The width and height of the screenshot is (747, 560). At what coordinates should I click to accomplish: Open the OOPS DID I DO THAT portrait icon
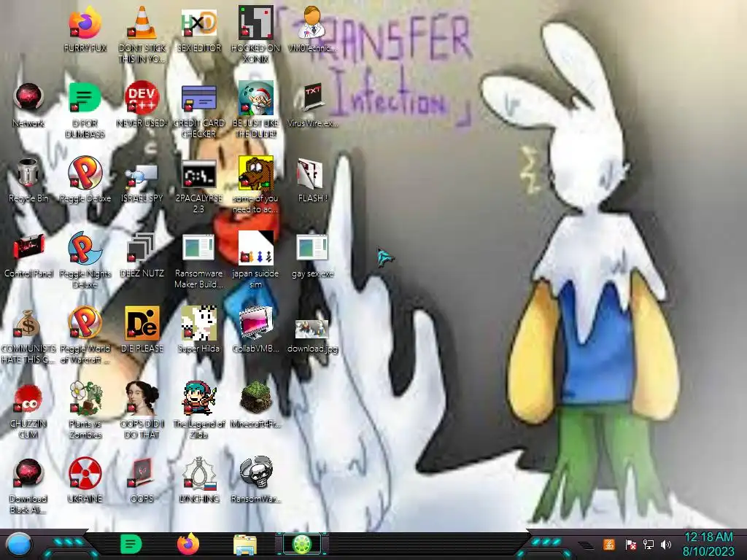(x=142, y=398)
